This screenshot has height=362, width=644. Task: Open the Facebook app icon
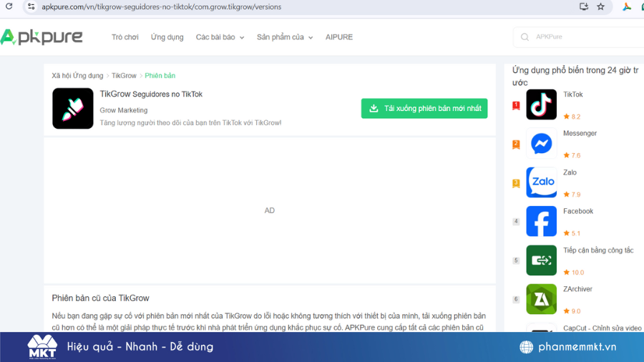pos(542,221)
